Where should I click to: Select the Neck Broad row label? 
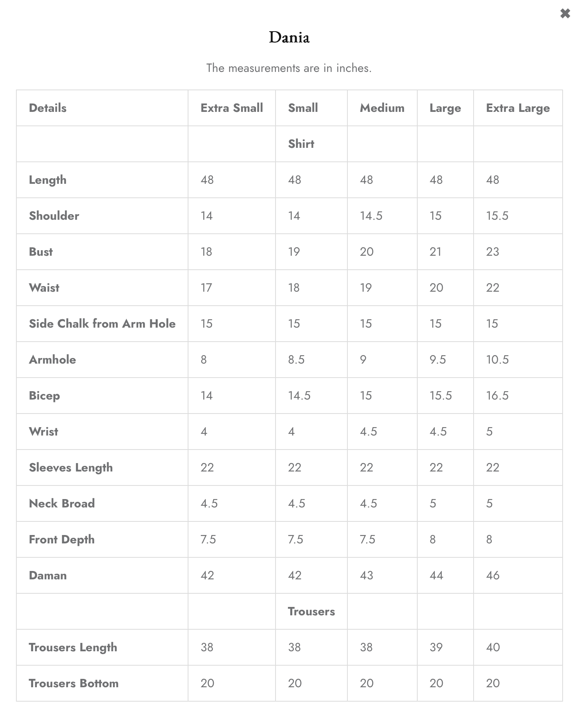[x=62, y=503]
